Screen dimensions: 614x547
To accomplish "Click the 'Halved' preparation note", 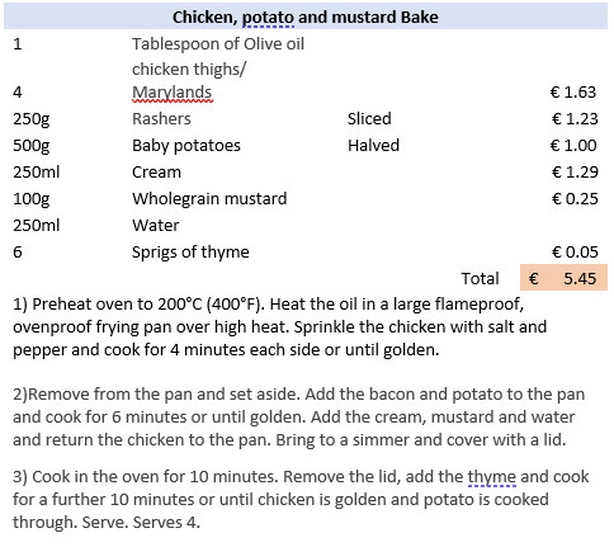I will click(x=373, y=146).
